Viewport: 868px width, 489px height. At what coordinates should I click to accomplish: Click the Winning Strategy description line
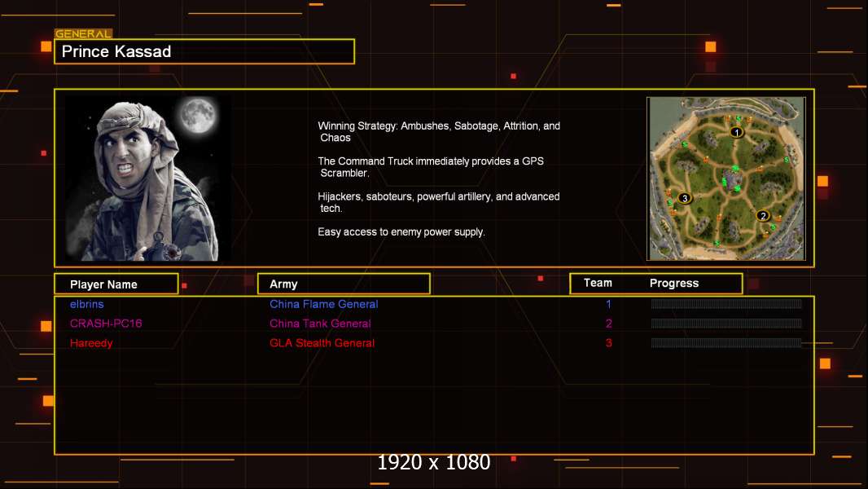[439, 132]
